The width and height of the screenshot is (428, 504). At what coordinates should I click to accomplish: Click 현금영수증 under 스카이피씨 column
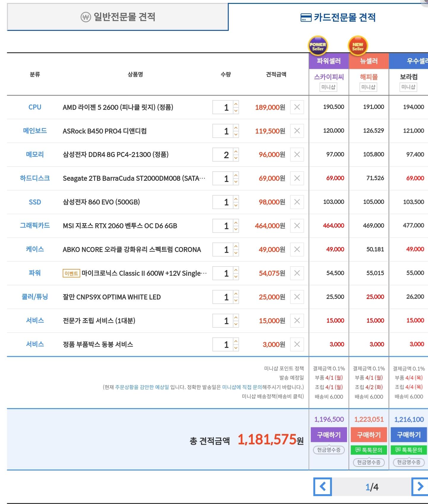(329, 450)
